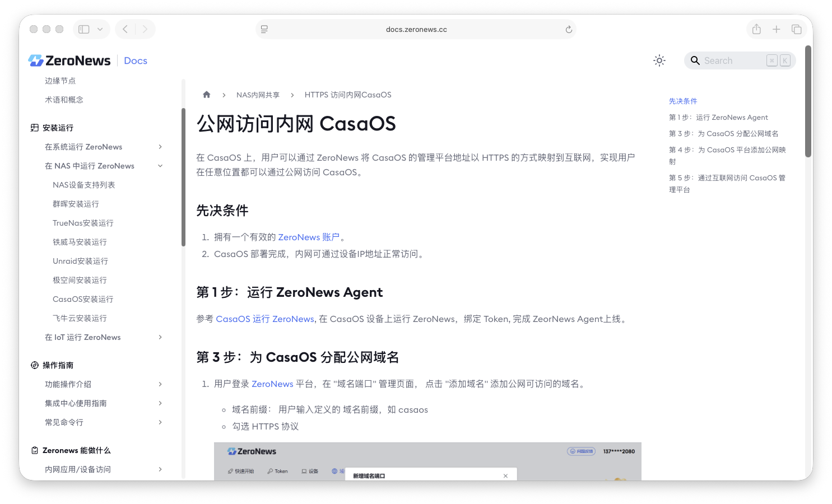
Task: Jump to 先决条件 via the table of contents
Action: click(x=683, y=101)
